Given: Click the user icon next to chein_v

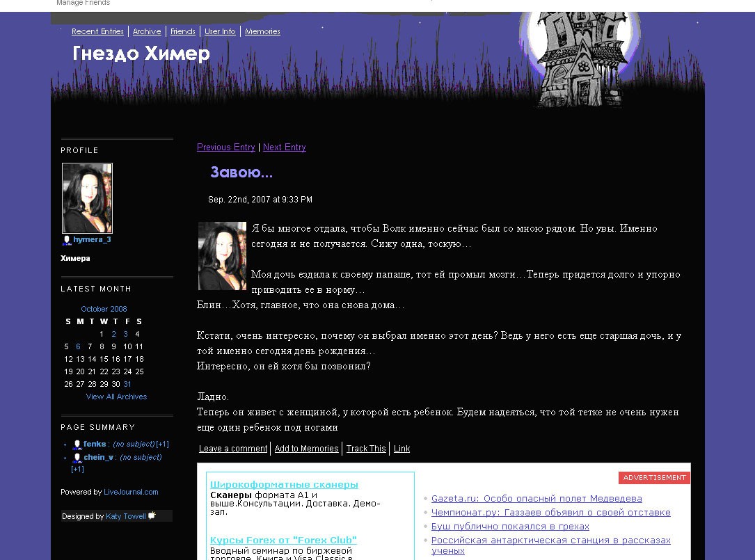Looking at the screenshot, I should [77, 458].
